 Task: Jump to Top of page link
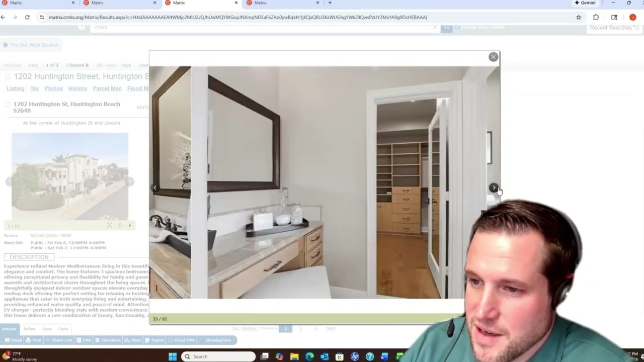234,328
